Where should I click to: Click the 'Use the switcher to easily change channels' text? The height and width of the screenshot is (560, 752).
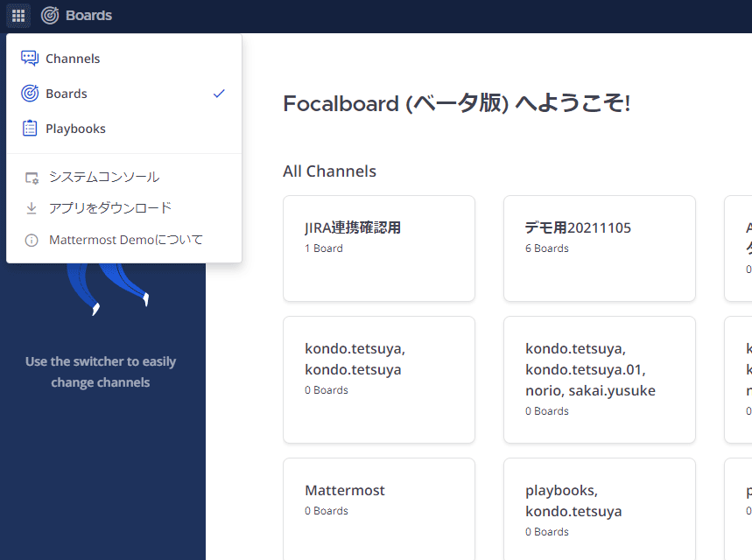pyautogui.click(x=101, y=372)
